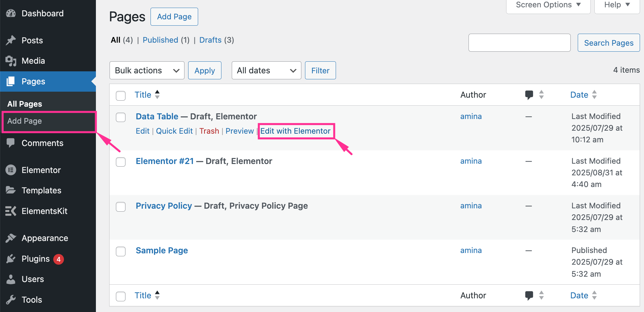Click the Appearance paintbrush icon
Viewport: 644px width, 312px height.
pyautogui.click(x=11, y=238)
